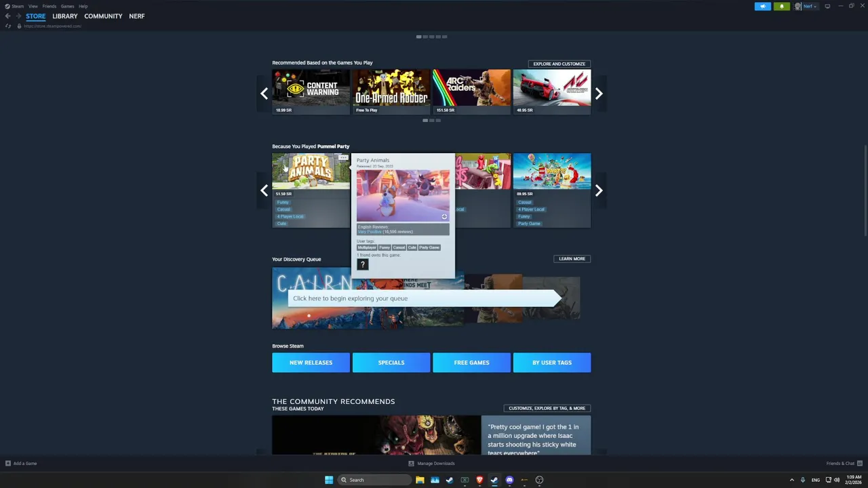Screen dimensions: 868x488
Task: Show previous recommended games with left arrow
Action: [264, 94]
